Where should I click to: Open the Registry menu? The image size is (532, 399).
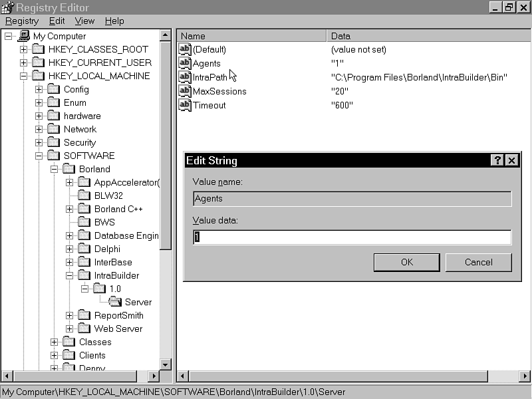pos(22,21)
